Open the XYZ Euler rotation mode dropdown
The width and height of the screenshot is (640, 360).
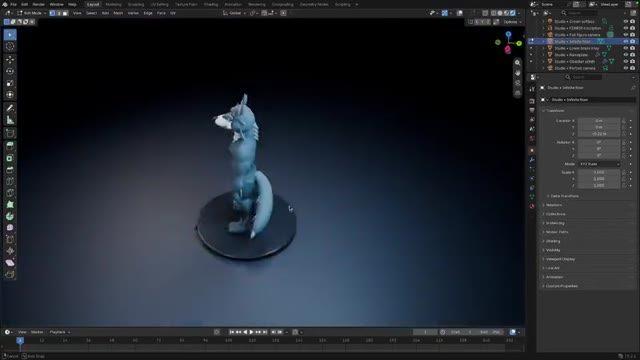[599, 164]
